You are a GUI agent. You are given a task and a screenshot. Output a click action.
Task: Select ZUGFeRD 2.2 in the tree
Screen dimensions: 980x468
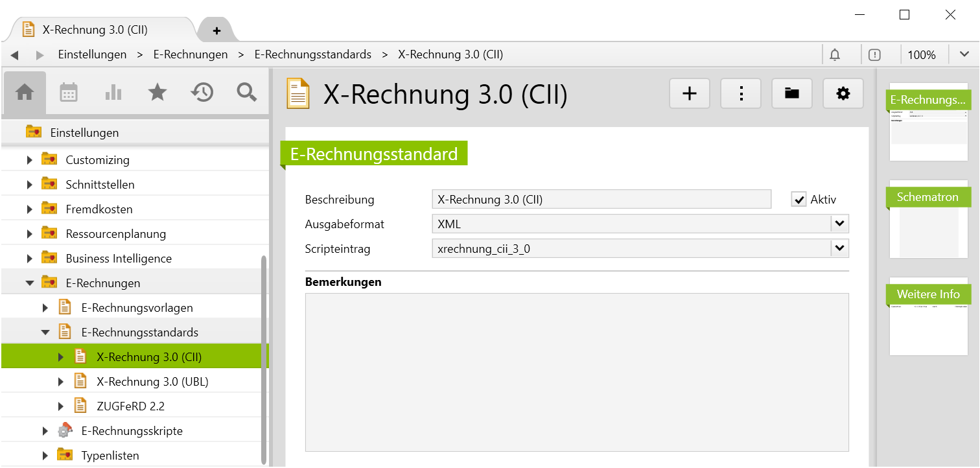coord(130,406)
